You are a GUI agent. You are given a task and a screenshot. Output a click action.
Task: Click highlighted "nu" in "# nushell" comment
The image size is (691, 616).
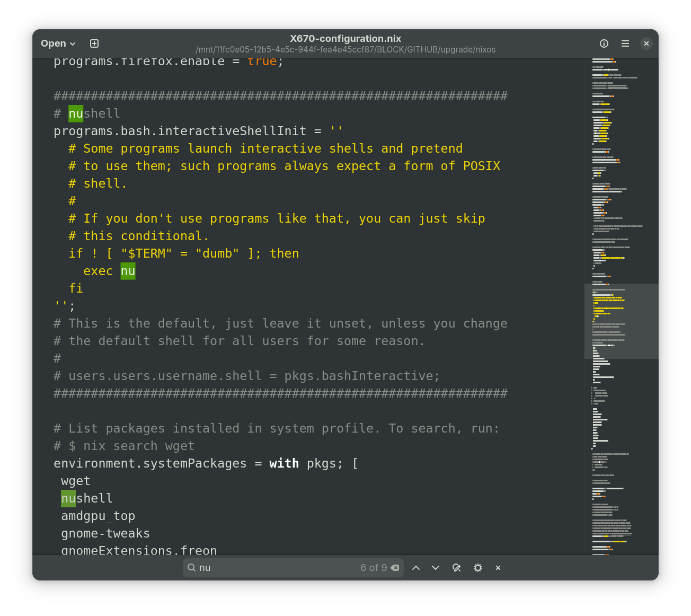[x=76, y=113]
